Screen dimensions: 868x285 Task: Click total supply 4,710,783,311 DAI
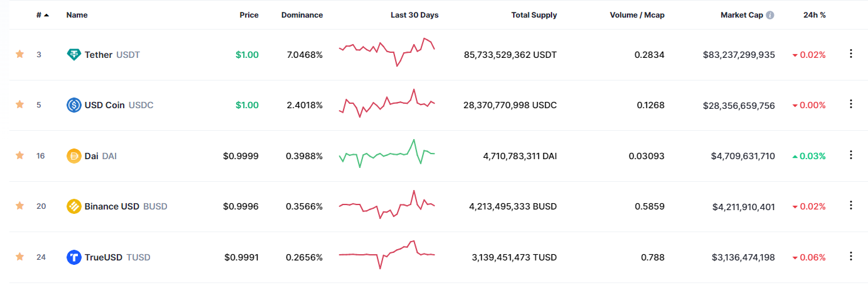click(520, 155)
